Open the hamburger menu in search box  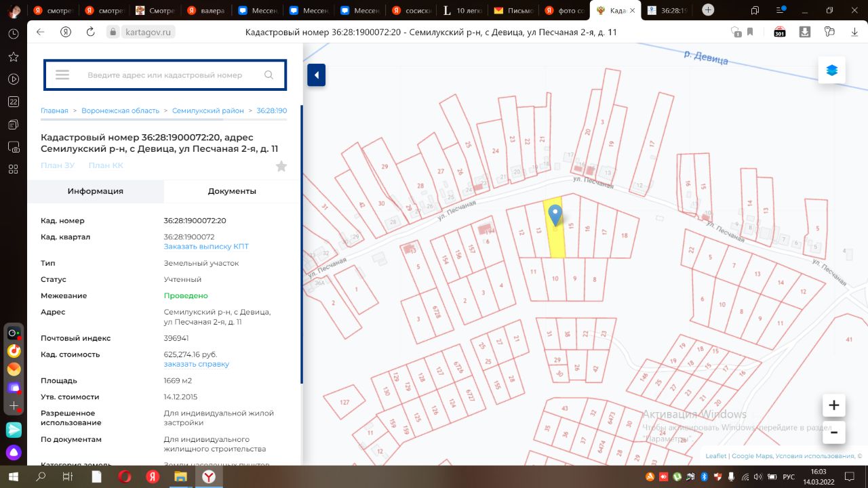pyautogui.click(x=62, y=75)
